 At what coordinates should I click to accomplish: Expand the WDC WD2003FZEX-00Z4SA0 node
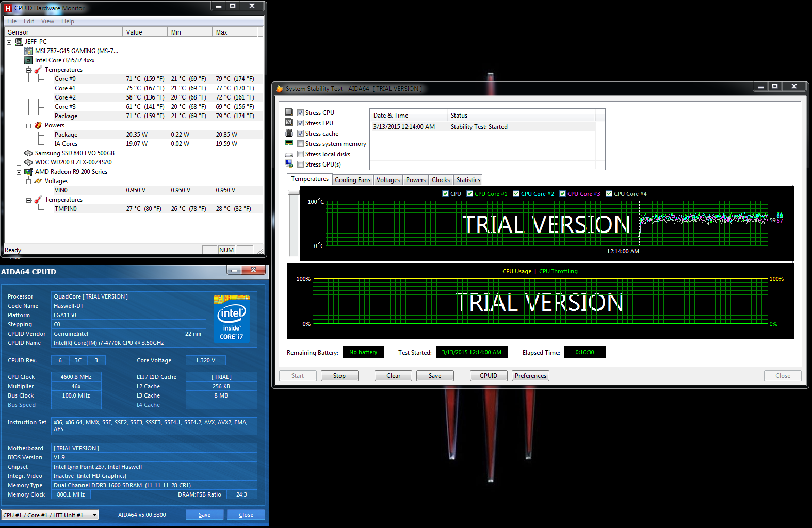tap(19, 163)
